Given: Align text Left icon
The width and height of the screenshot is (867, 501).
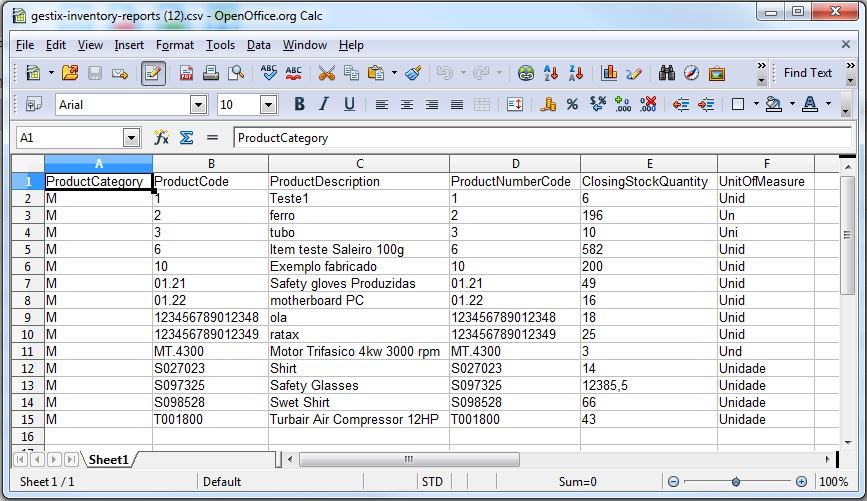Looking at the screenshot, I should (x=382, y=104).
